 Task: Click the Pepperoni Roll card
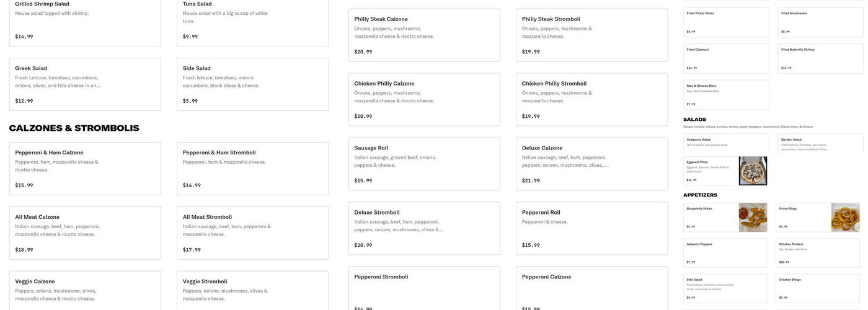point(591,229)
